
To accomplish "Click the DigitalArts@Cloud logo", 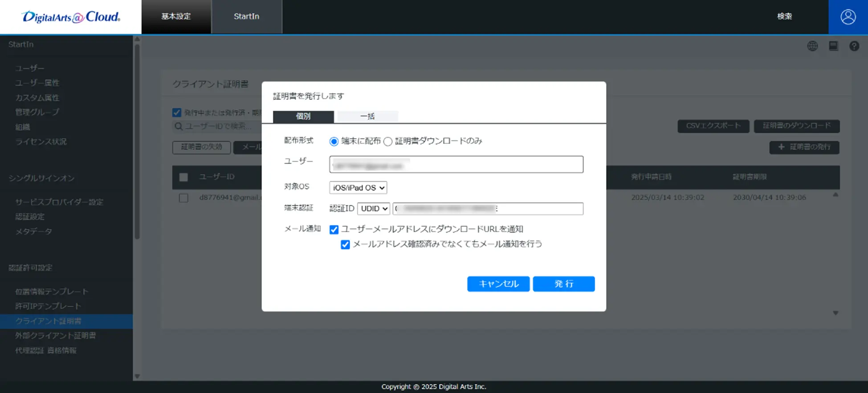I will (71, 17).
